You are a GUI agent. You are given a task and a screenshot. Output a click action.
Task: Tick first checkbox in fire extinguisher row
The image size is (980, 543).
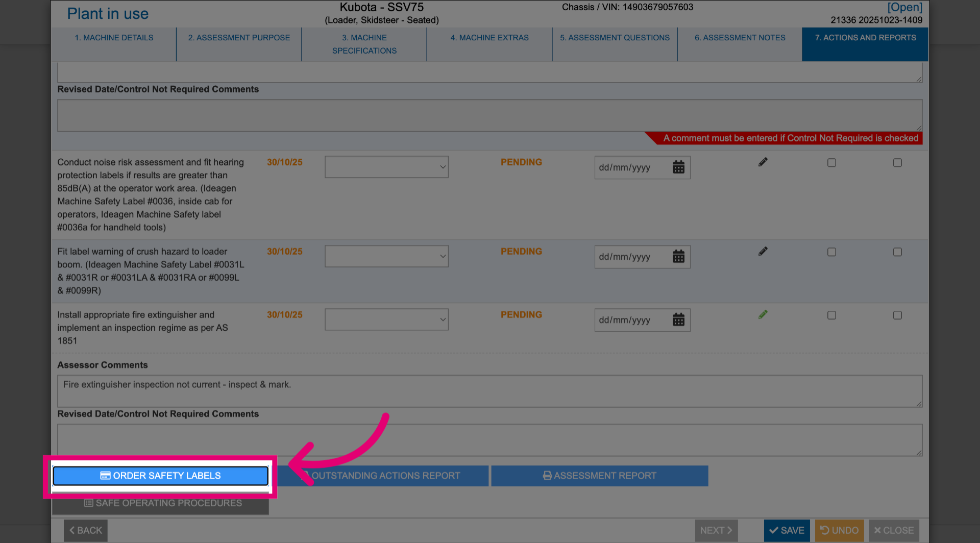click(x=831, y=315)
